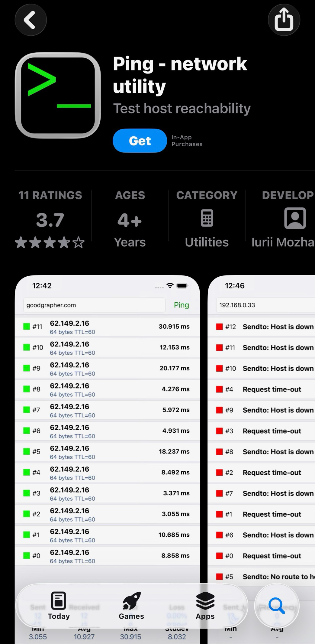Tap the Ping - network utility title
Image resolution: width=315 pixels, height=644 pixels.
click(x=180, y=75)
